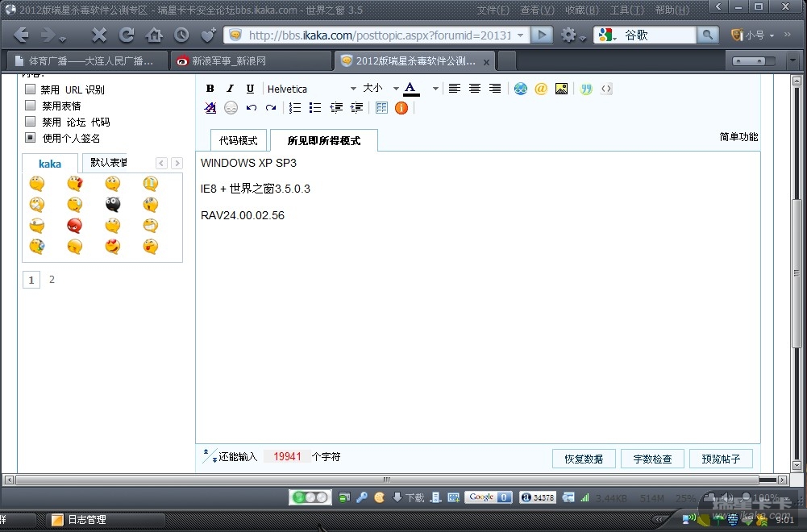The image size is (807, 532).
Task: Go back to the previous page
Action: (x=21, y=35)
